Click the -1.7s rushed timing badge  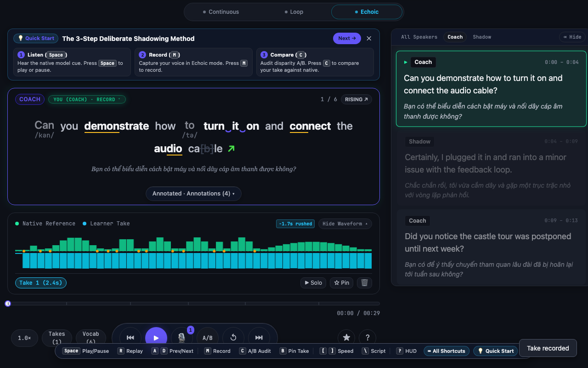tap(295, 224)
